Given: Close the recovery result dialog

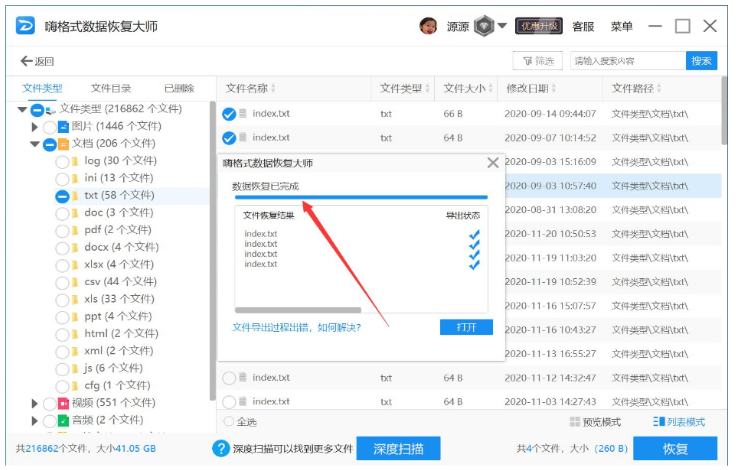Looking at the screenshot, I should [x=493, y=163].
